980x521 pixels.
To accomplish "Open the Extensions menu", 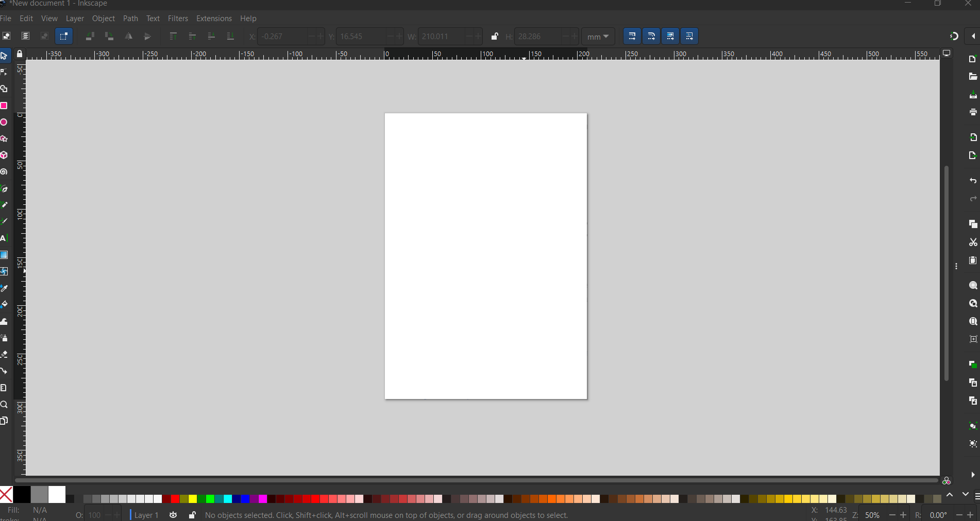I will 214,19.
